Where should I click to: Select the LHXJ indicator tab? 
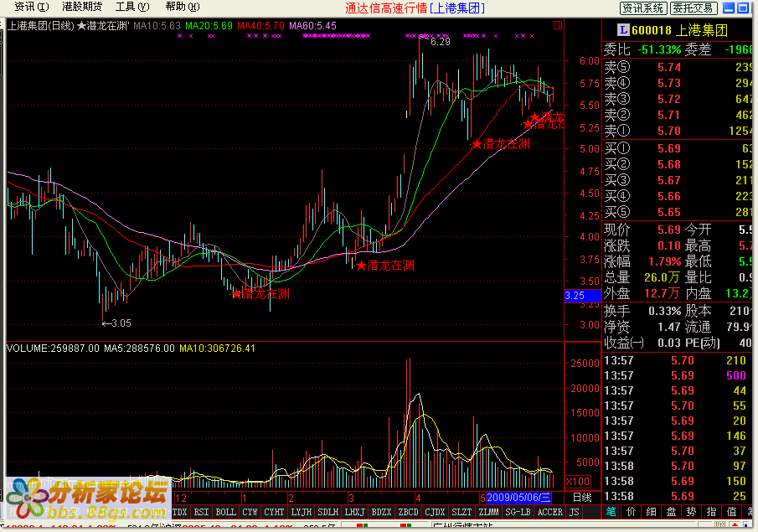tap(355, 512)
